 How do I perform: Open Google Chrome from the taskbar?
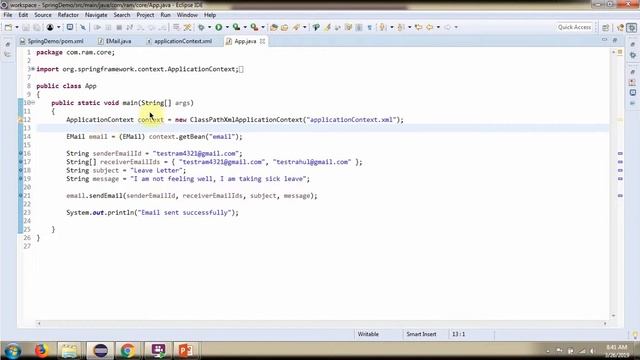click(128, 351)
